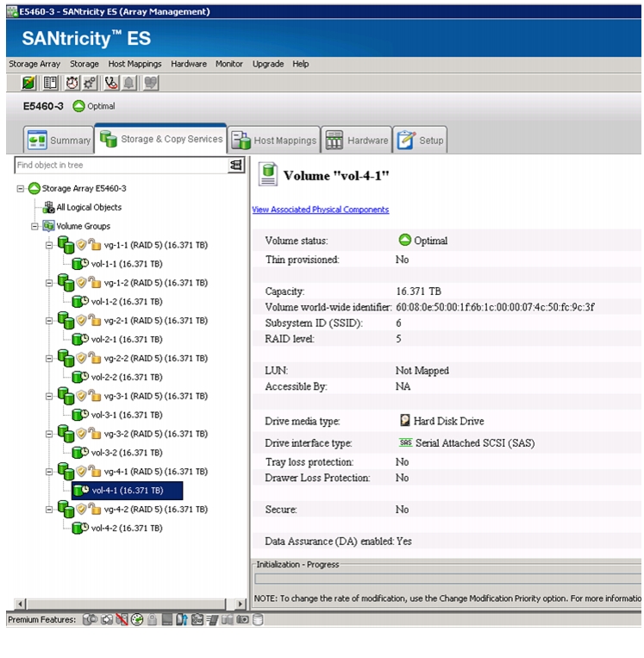Click the snapshot camera premium feature icon

coord(90,619)
